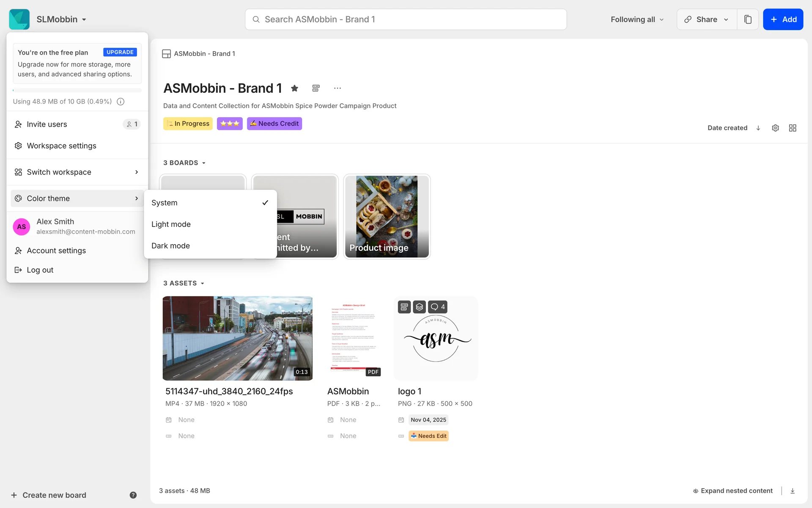Open view settings gear icon

click(x=775, y=128)
